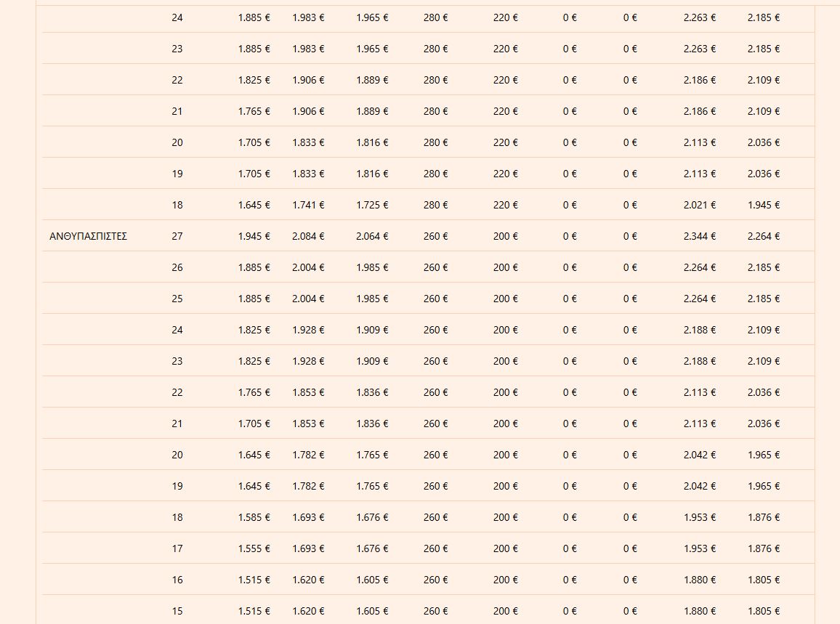Click the 1.741 € value
The image size is (840, 624).
(x=308, y=205)
